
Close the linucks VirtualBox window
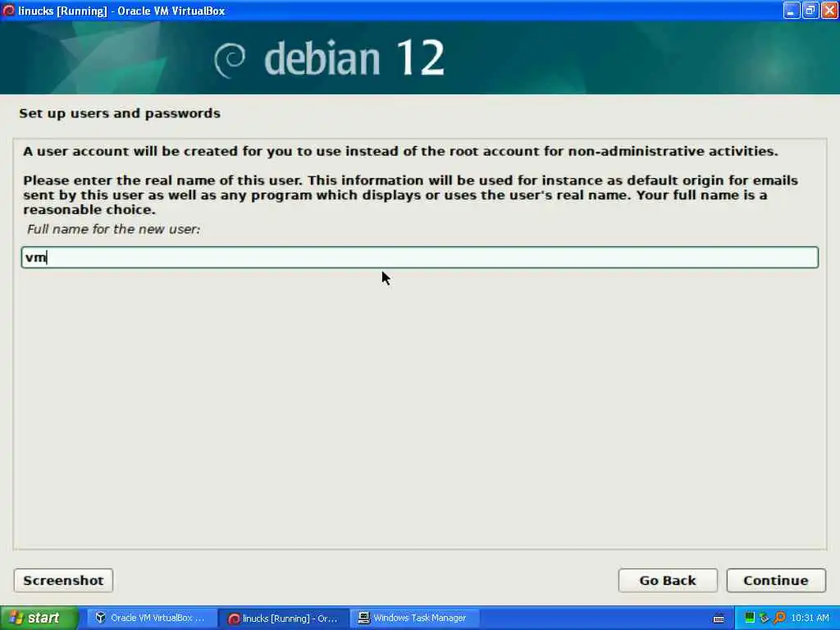[x=830, y=10]
